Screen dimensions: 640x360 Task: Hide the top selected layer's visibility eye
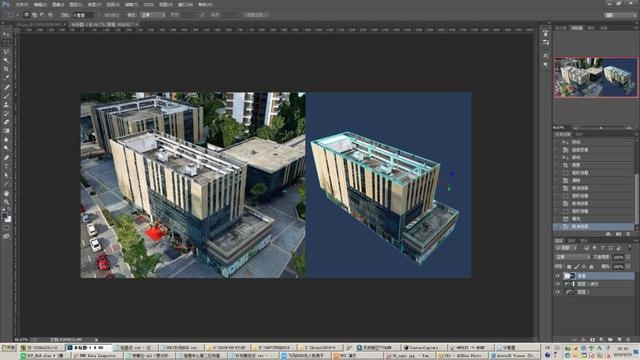[x=558, y=276]
